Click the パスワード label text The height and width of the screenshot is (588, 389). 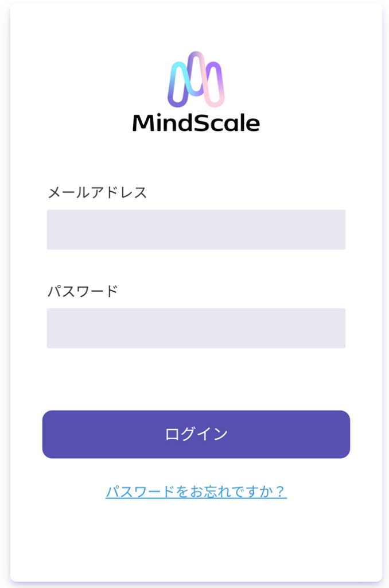point(82,291)
